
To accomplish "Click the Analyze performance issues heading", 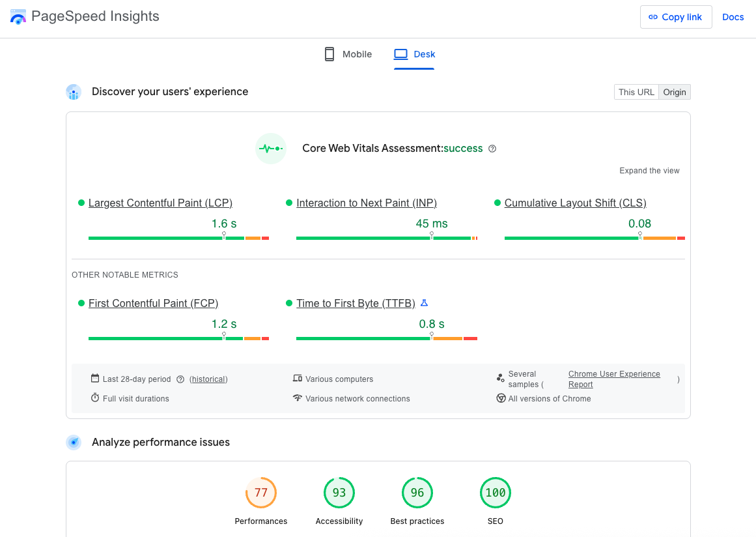I will pyautogui.click(x=161, y=443).
